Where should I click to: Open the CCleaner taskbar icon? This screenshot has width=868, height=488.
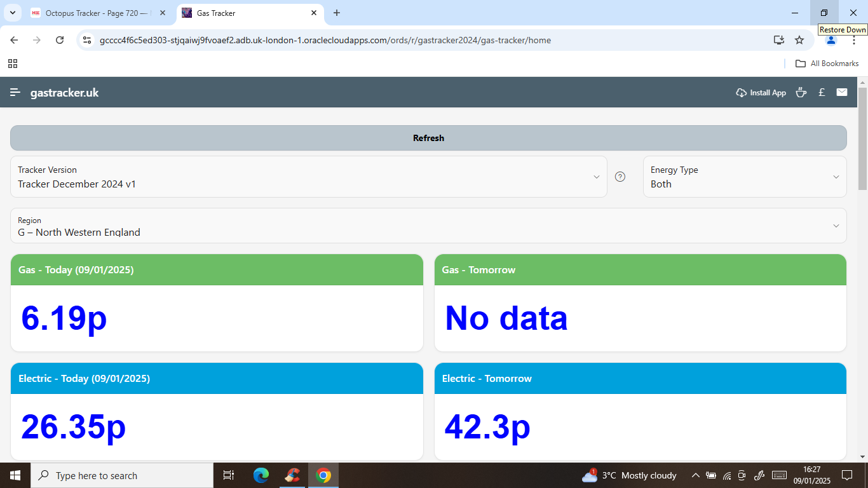[292, 475]
